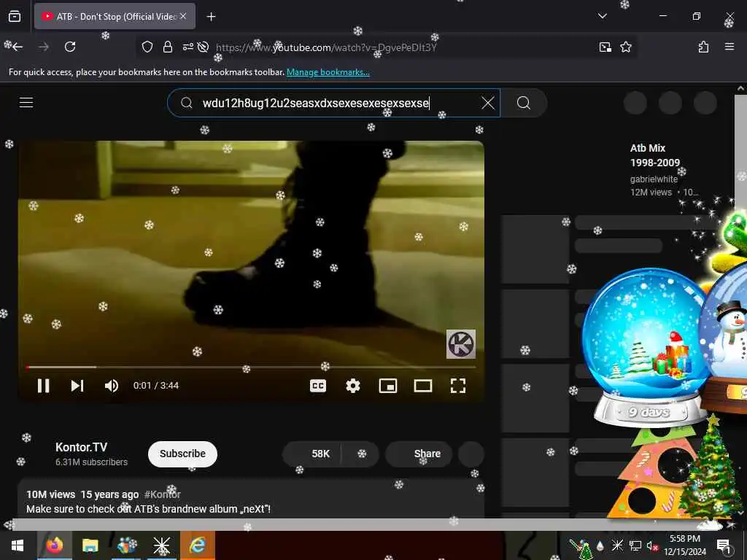Viewport: 747px width, 560px height.
Task: Open a new browser tab
Action: [x=211, y=17]
